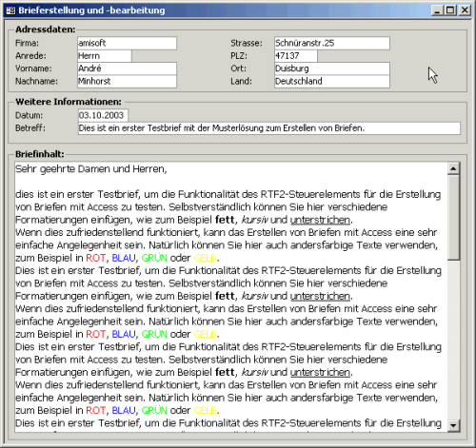This screenshot has width=476, height=448.
Task: Click the 'Sehr geehrte Damen und Herren,' line
Action: point(91,169)
